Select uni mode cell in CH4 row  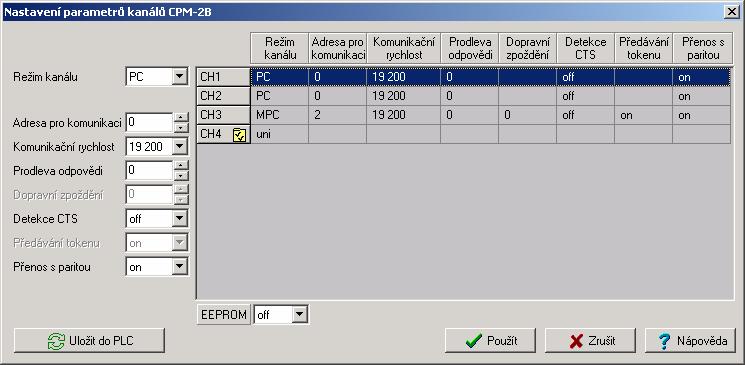coord(280,134)
